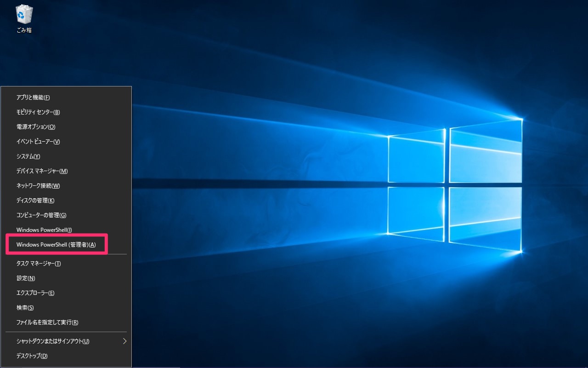
Task: Expand シャットダウンまたはサインアウト(U) submenu
Action: coord(66,341)
